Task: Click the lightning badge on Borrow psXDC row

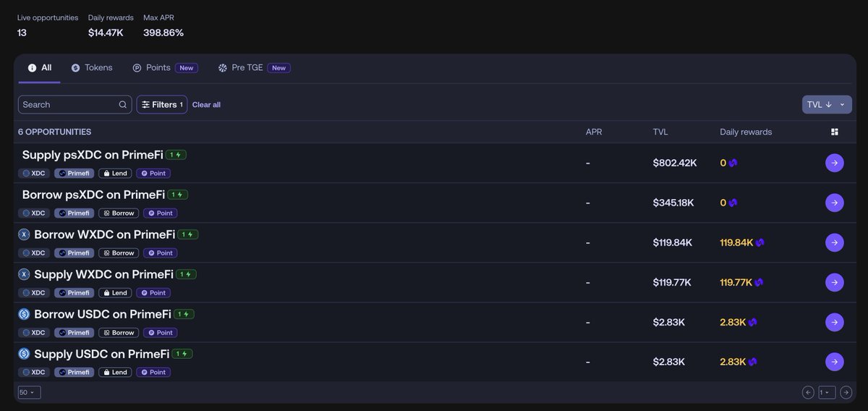Action: pos(178,195)
